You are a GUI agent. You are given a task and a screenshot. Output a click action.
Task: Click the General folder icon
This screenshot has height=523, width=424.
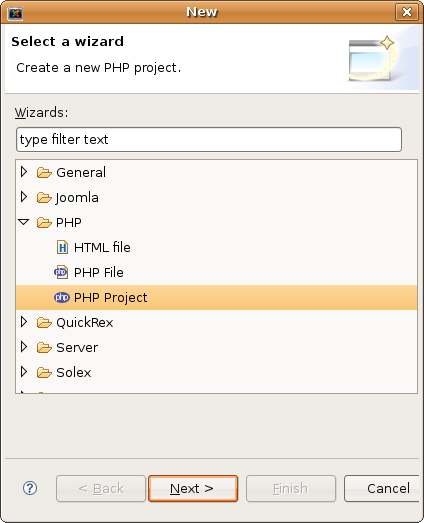point(44,172)
